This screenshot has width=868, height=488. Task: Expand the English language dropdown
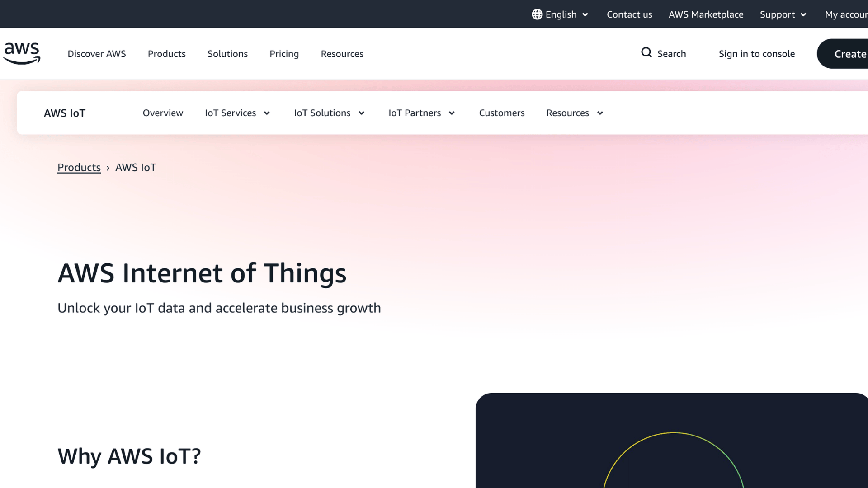pyautogui.click(x=561, y=14)
